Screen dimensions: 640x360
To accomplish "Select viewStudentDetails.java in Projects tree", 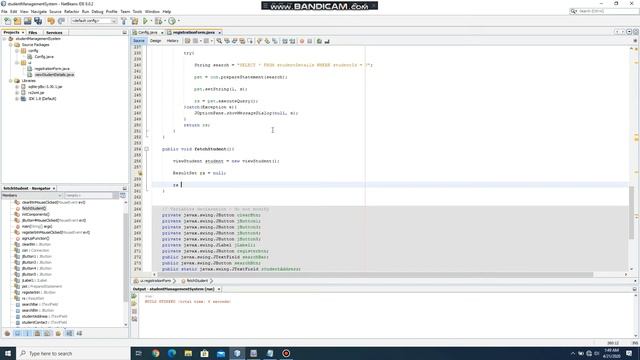I will [54, 75].
